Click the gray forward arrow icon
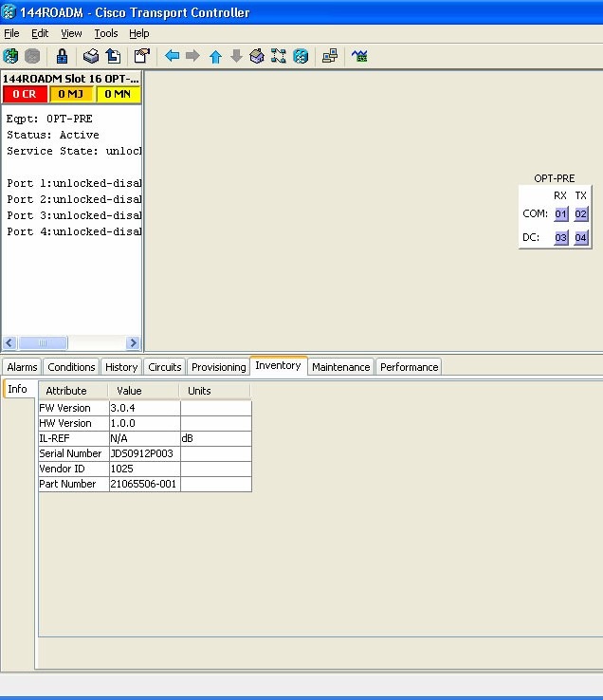Viewport: 603px width, 700px height. [192, 56]
